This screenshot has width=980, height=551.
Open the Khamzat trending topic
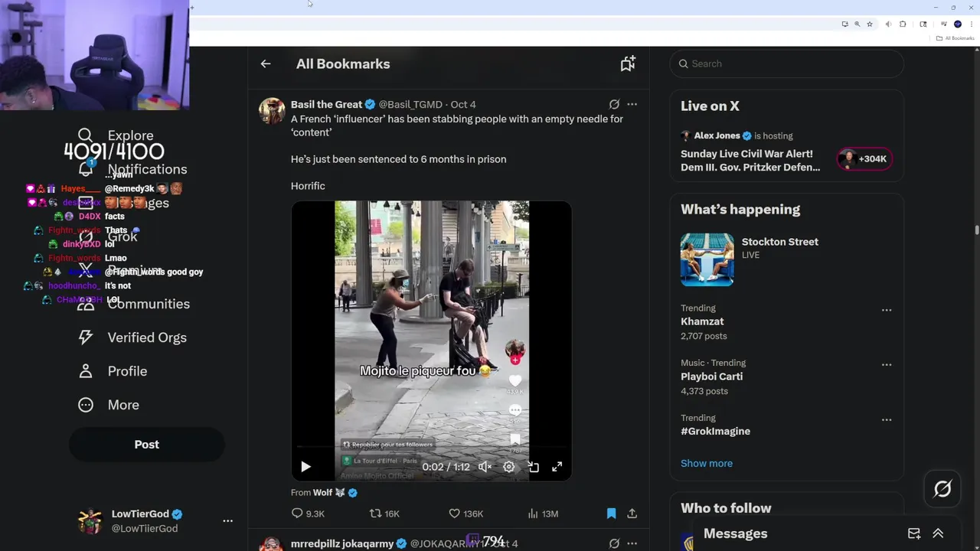pyautogui.click(x=702, y=322)
